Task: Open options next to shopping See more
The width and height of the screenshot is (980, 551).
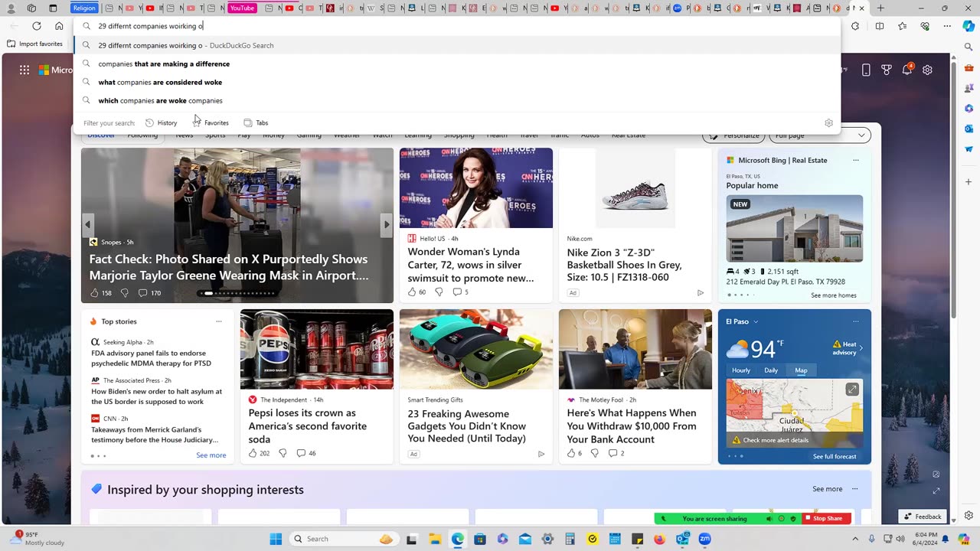Action: tap(855, 489)
